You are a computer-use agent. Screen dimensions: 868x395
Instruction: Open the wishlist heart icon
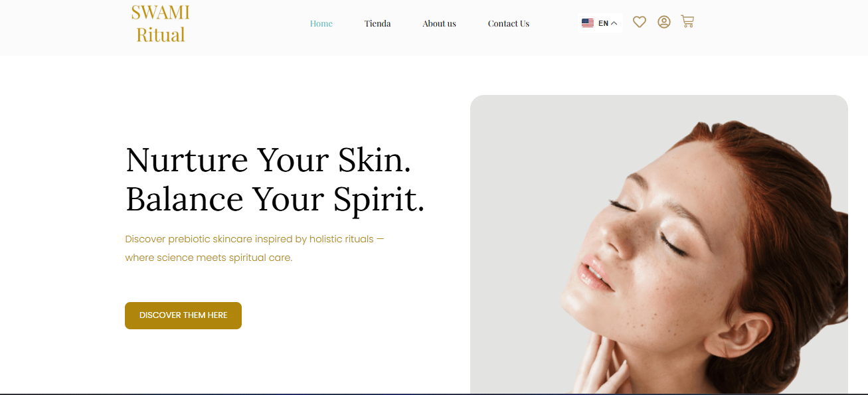pyautogui.click(x=640, y=22)
